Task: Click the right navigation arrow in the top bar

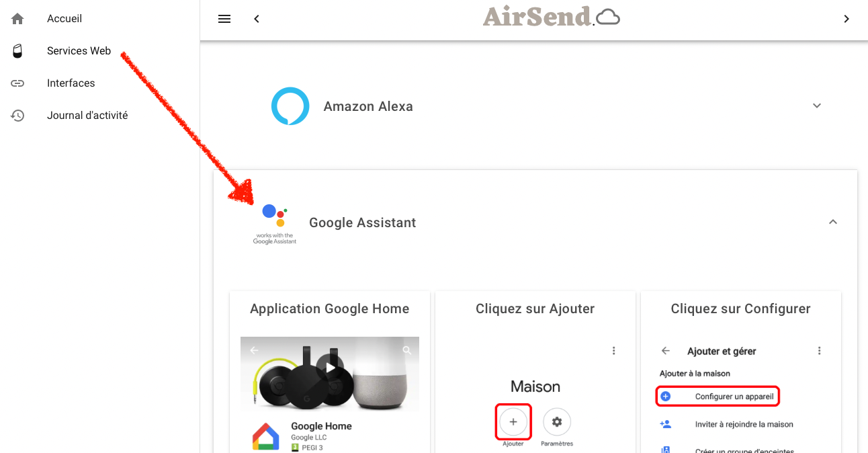Action: pos(847,18)
